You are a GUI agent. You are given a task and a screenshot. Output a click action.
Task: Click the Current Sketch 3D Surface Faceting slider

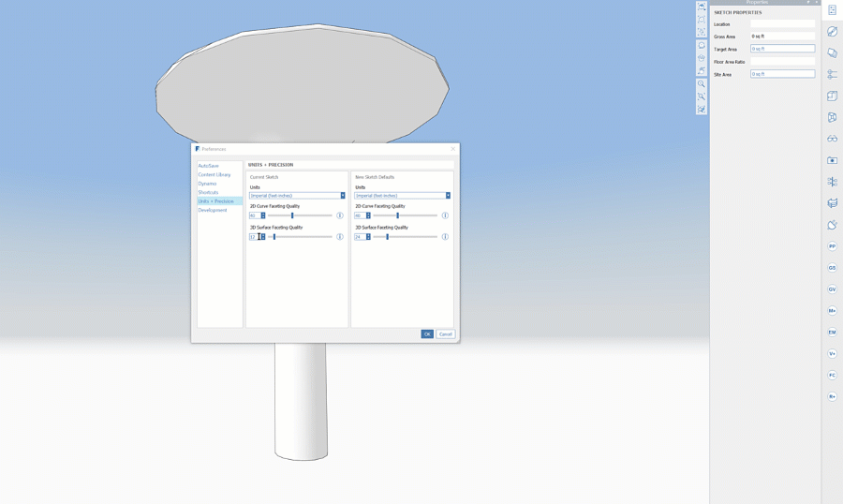pyautogui.click(x=300, y=237)
